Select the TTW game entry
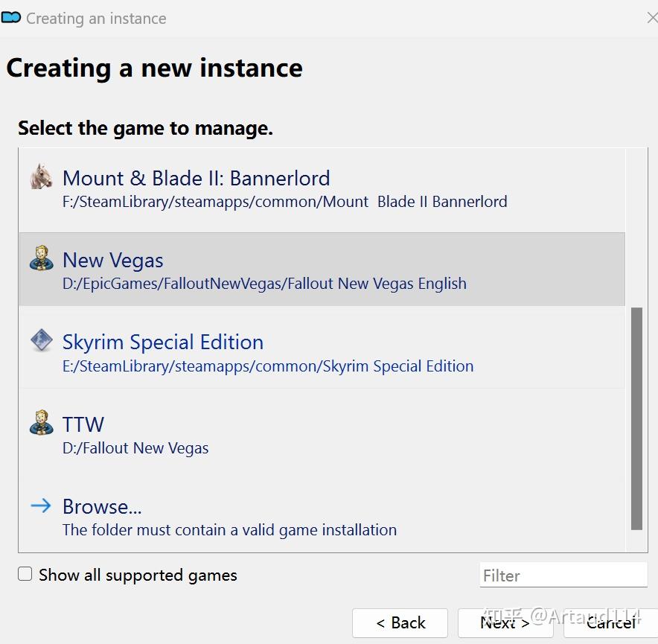658x644 pixels. click(x=322, y=434)
